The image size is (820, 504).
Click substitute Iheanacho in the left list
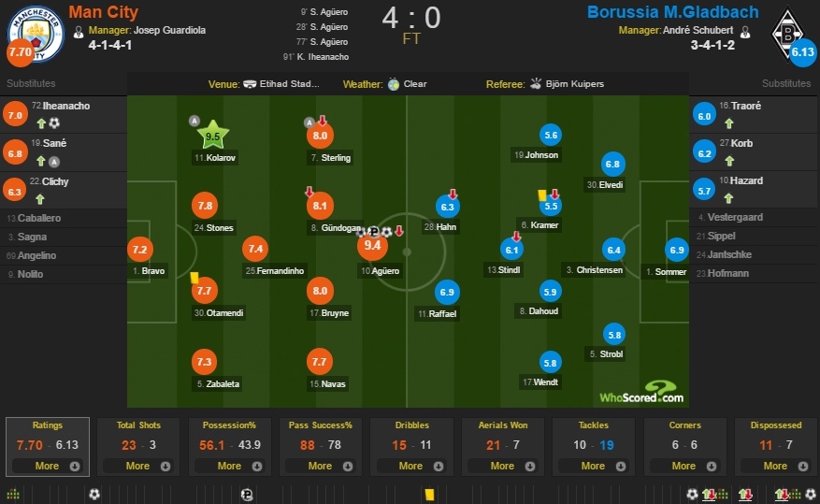[x=65, y=107]
